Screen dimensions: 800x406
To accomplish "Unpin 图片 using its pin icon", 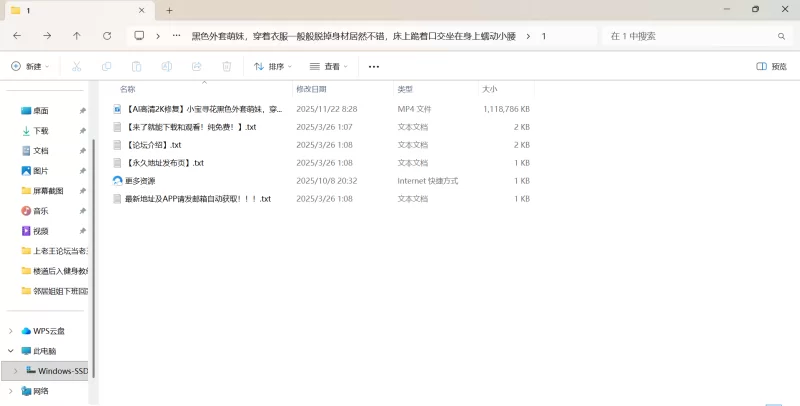I will (x=83, y=171).
